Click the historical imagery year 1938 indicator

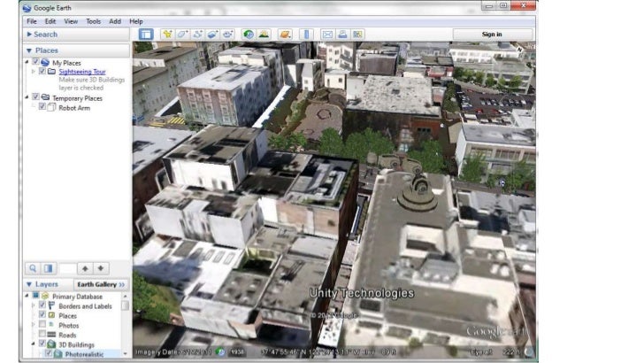238,351
